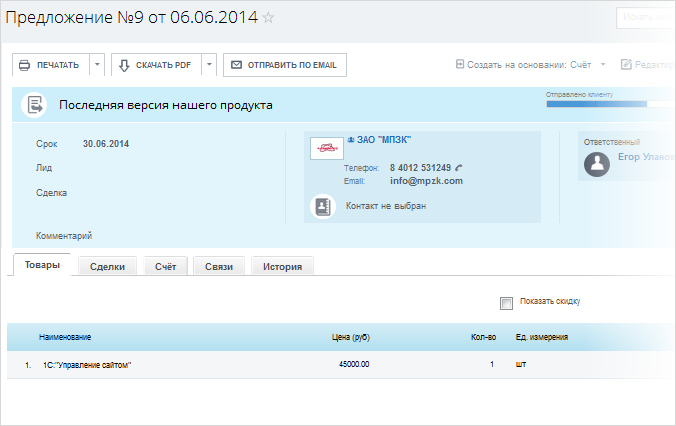Open the dropdown arrow beside Скачать PDF
The height and width of the screenshot is (426, 676).
click(x=209, y=65)
